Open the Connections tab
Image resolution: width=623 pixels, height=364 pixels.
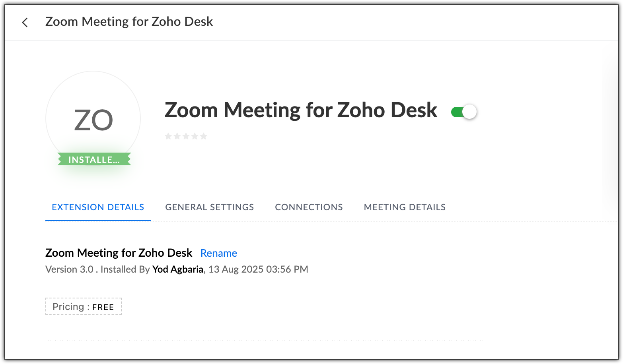coord(309,207)
